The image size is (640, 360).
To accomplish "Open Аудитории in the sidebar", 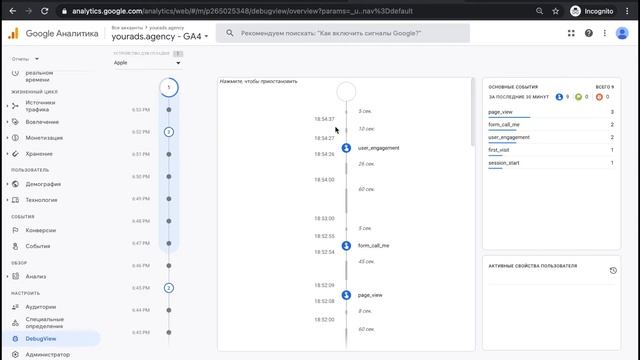I will pyautogui.click(x=40, y=307).
